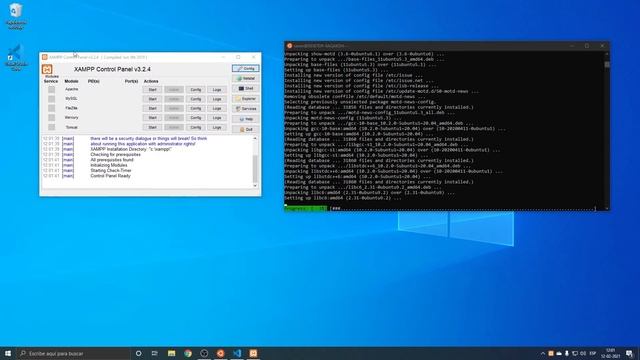
Task: Launch Google Chrome from taskbar
Action: [188, 353]
